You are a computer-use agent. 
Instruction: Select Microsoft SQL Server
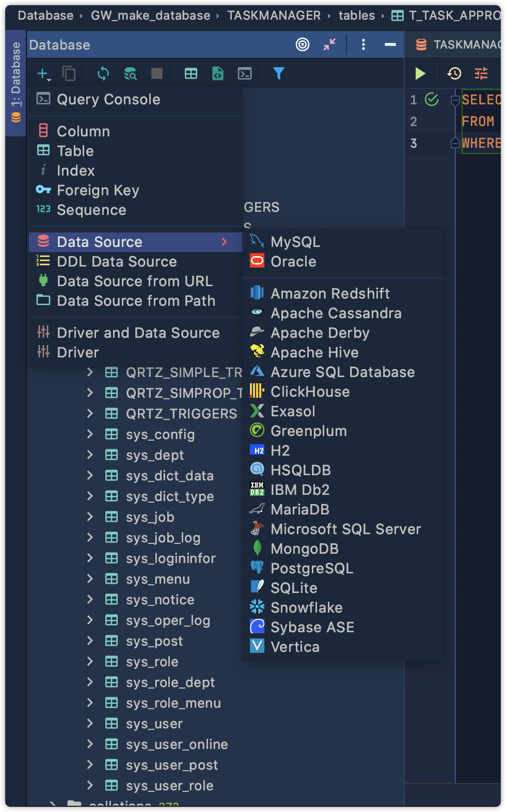(343, 529)
